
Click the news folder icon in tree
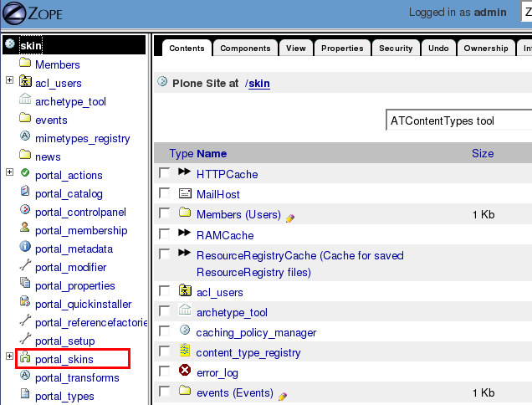25,155
